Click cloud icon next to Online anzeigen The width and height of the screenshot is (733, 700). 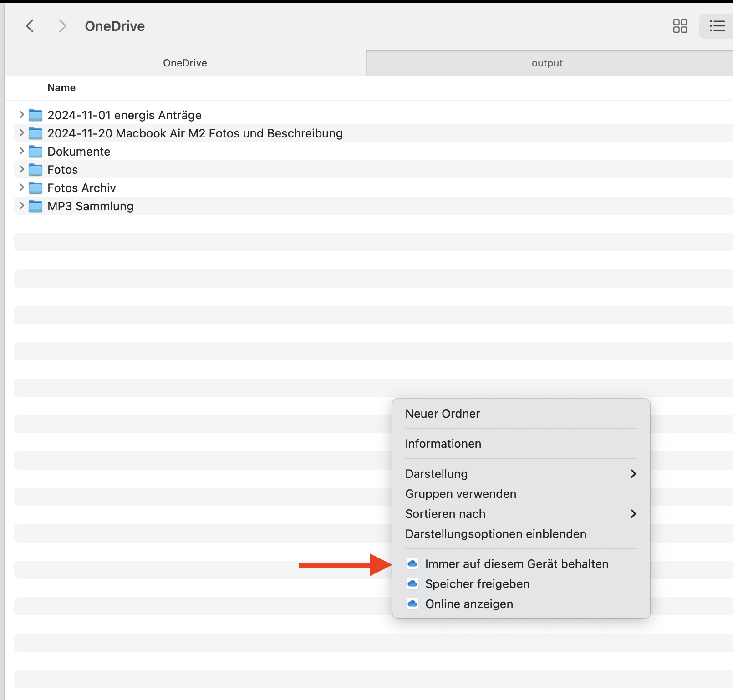(412, 604)
